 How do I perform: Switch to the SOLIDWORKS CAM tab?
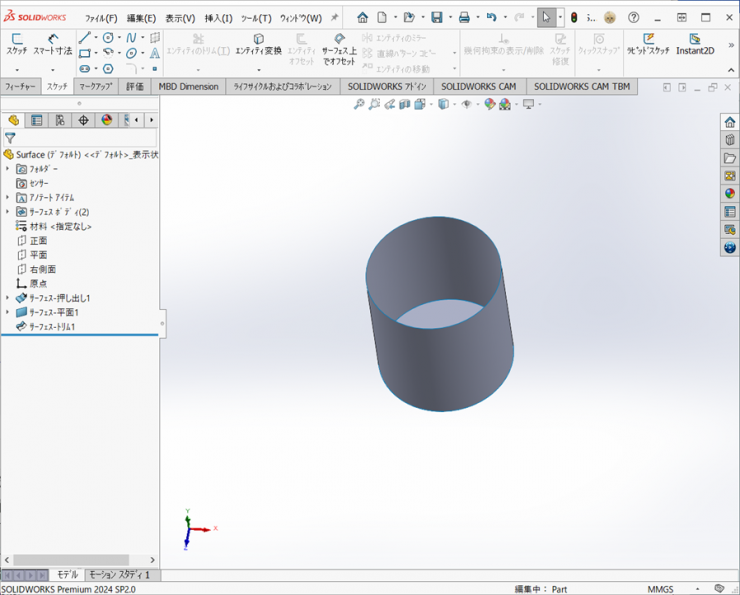pyautogui.click(x=478, y=87)
